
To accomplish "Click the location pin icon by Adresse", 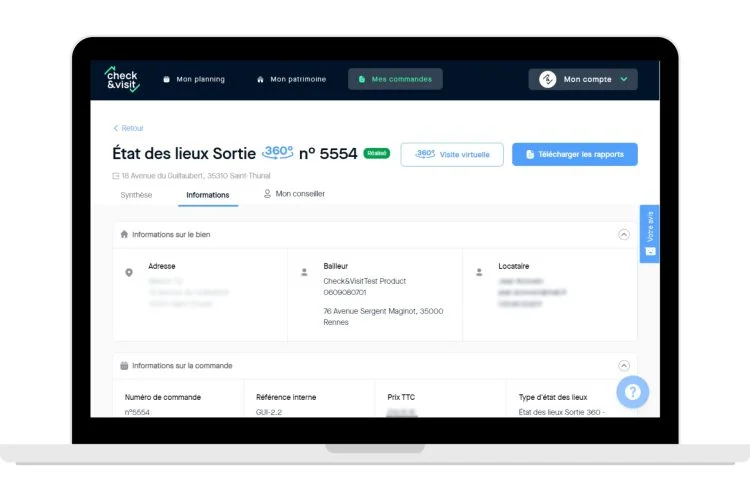I will point(129,273).
